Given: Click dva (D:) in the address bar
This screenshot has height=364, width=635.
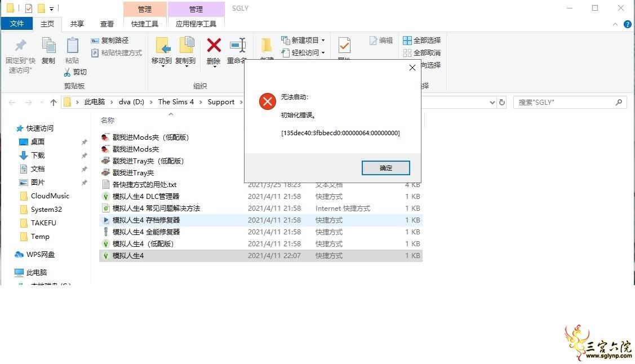Looking at the screenshot, I should tap(132, 102).
